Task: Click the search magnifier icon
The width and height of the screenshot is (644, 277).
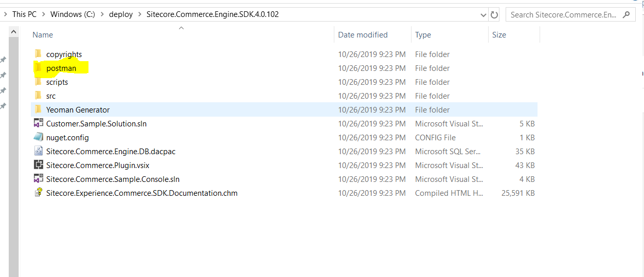Action: pos(626,14)
